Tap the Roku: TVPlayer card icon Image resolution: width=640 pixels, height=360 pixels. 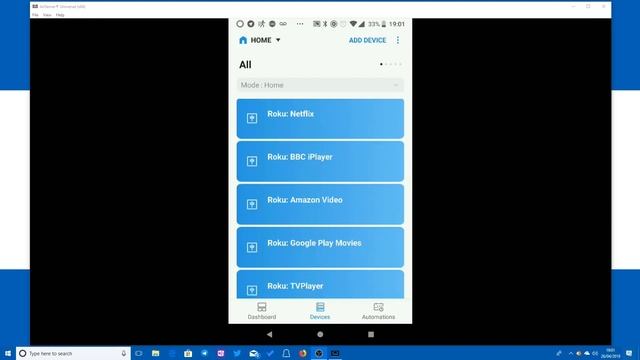tap(252, 290)
